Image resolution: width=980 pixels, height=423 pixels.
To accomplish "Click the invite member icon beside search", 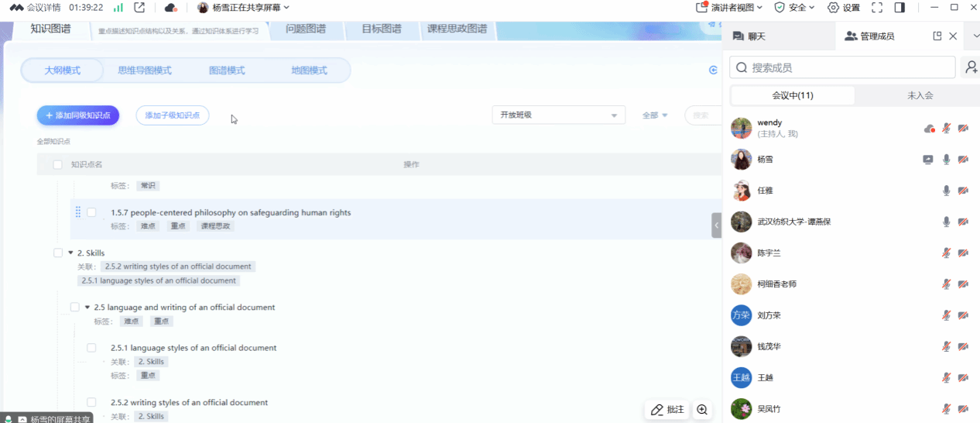I will (970, 67).
